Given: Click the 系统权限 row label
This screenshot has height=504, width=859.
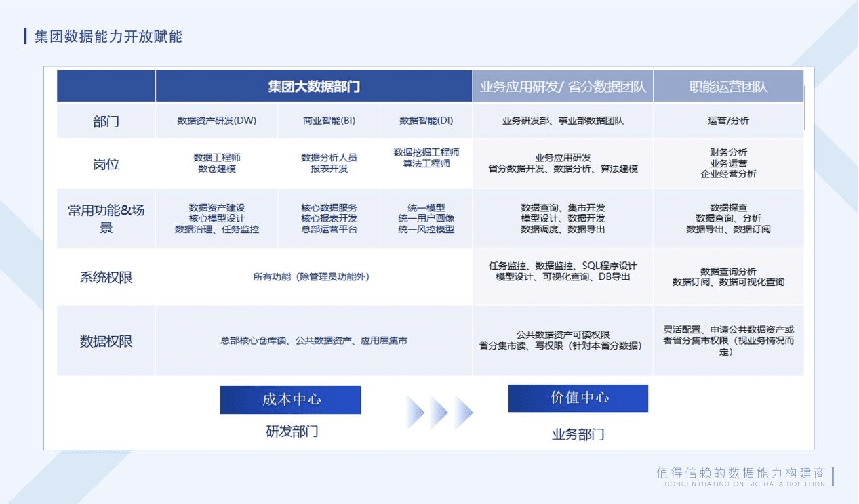Looking at the screenshot, I should pos(106,277).
